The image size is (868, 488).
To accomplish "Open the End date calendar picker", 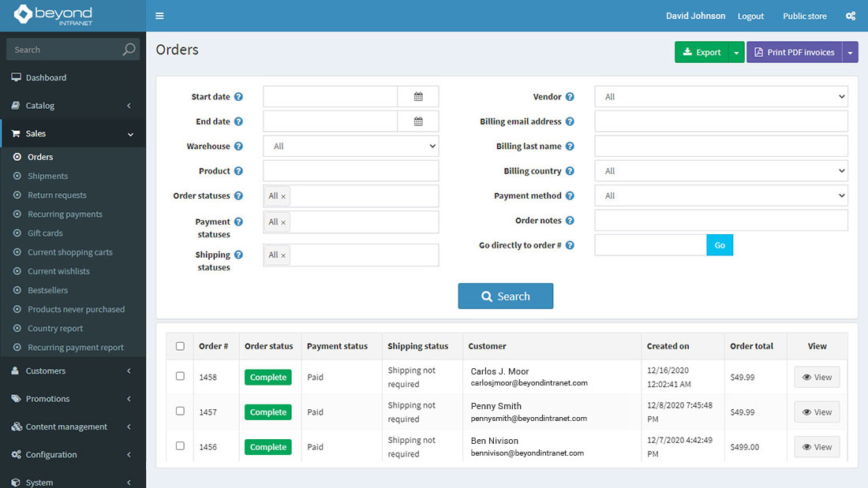I will point(417,121).
